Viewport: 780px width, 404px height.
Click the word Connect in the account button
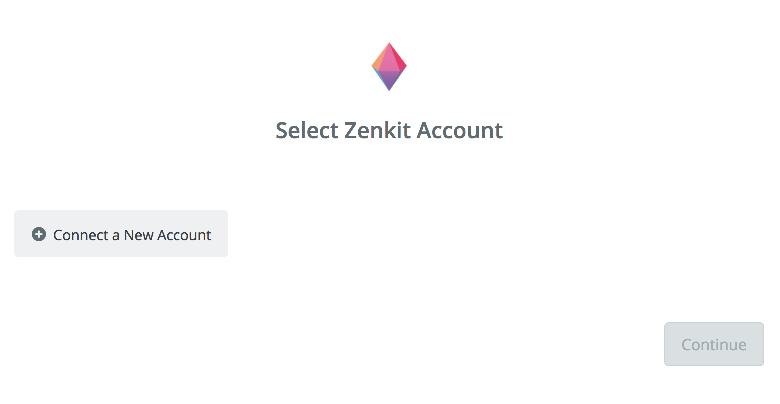coord(81,235)
